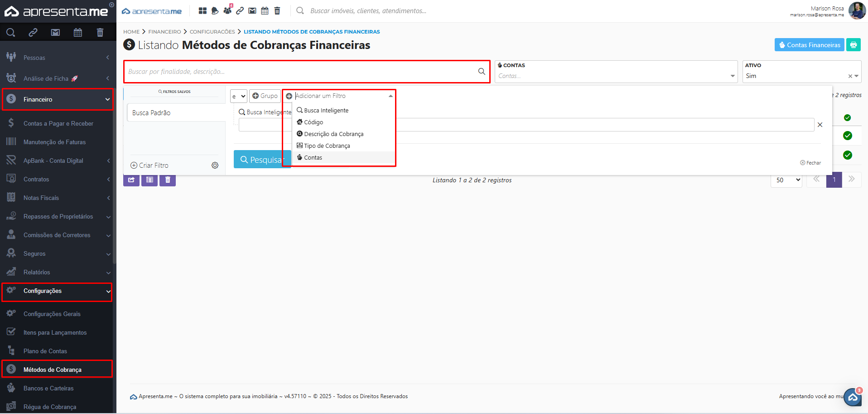Click the magnifier icon in search field
Image resolution: width=868 pixels, height=414 pixels.
(482, 72)
